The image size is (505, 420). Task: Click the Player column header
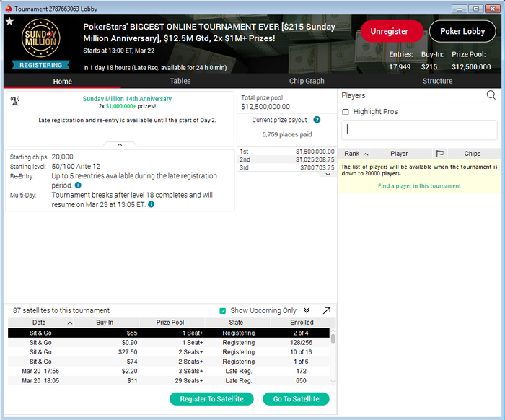point(400,154)
